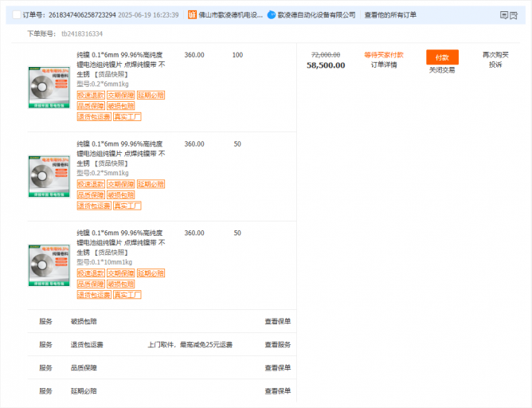Open thumbnail of 0.1*10mm1kg nickel strip item

(x=49, y=265)
